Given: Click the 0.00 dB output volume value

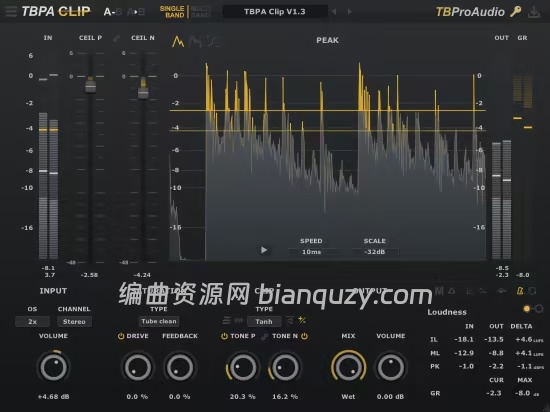Looking at the screenshot, I should [390, 397].
